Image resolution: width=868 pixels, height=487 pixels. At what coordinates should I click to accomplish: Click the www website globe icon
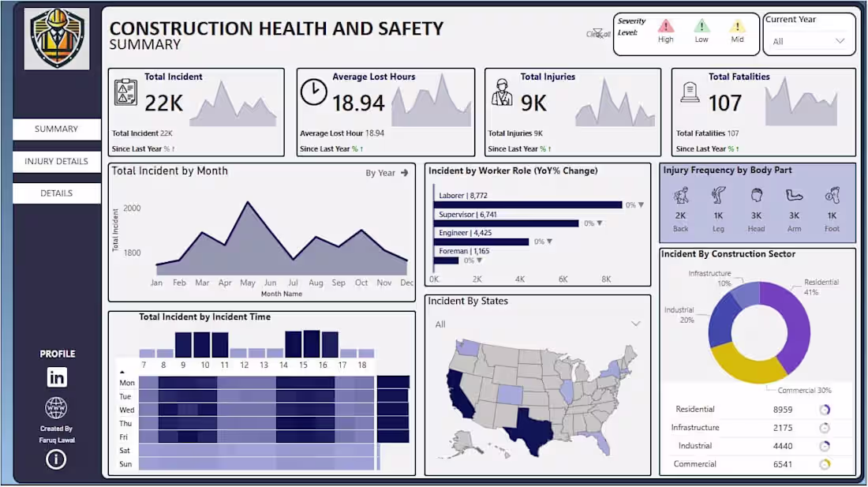pyautogui.click(x=56, y=407)
